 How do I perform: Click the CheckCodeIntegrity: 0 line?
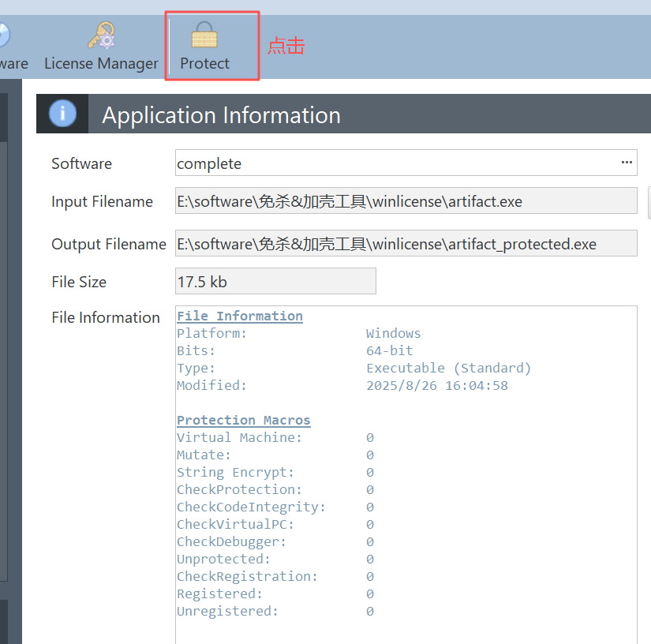[275, 507]
